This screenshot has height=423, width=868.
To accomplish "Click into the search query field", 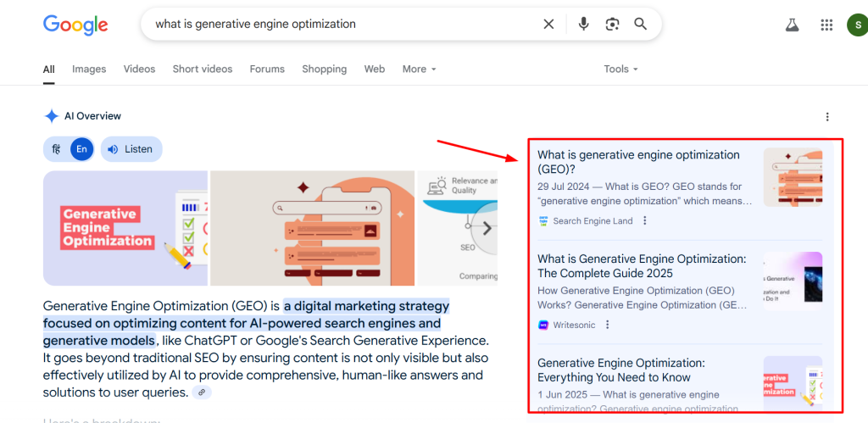I will pyautogui.click(x=343, y=24).
